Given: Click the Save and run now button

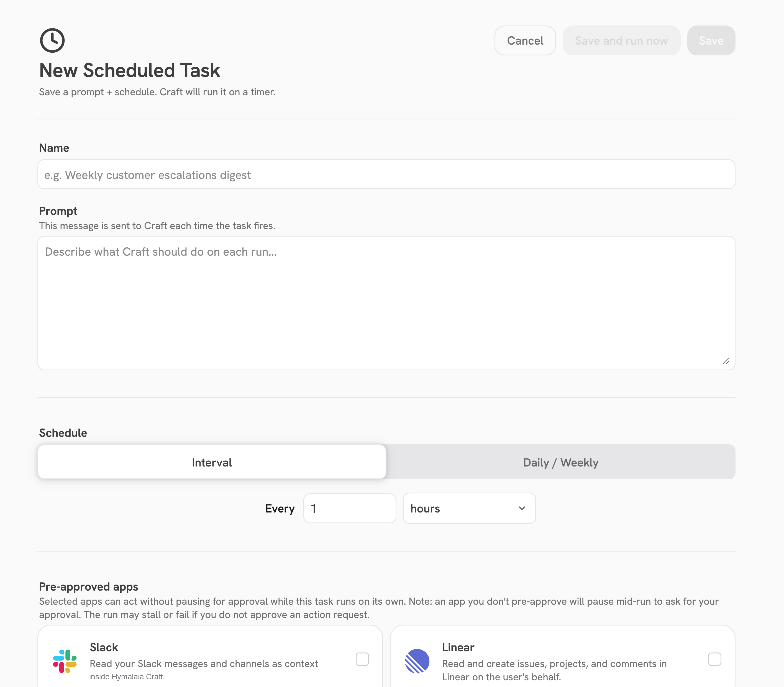Looking at the screenshot, I should 621,41.
